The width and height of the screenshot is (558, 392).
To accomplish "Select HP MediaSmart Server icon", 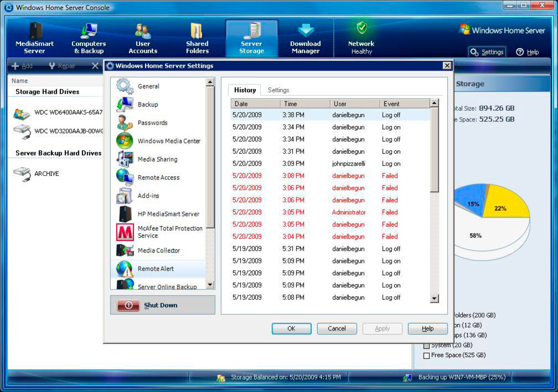I will 125,214.
